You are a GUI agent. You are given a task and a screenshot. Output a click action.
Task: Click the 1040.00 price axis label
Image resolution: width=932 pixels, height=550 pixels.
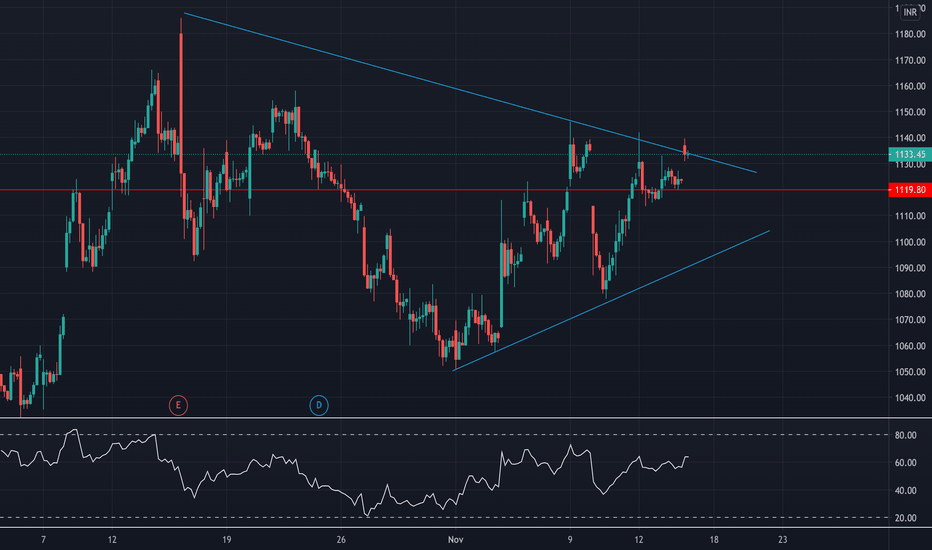point(910,398)
